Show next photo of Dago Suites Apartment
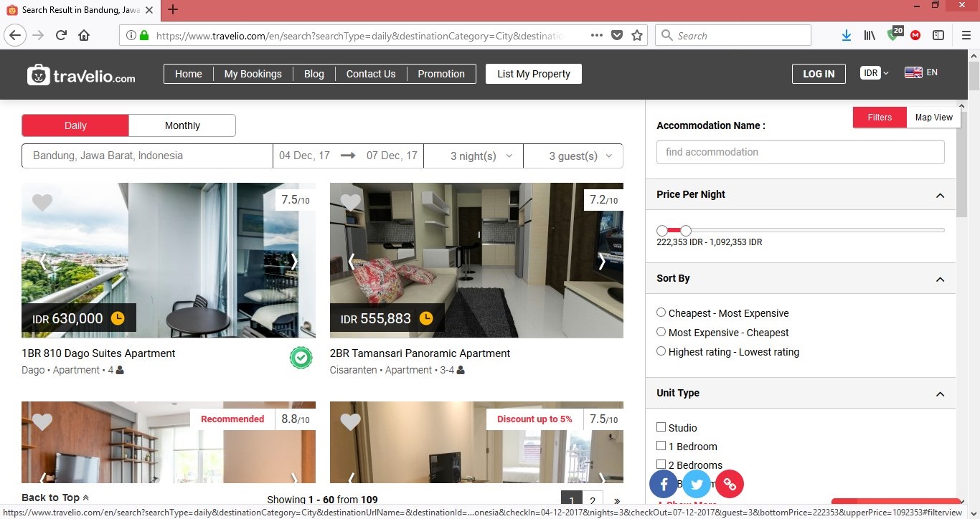The width and height of the screenshot is (980, 519). coord(293,262)
